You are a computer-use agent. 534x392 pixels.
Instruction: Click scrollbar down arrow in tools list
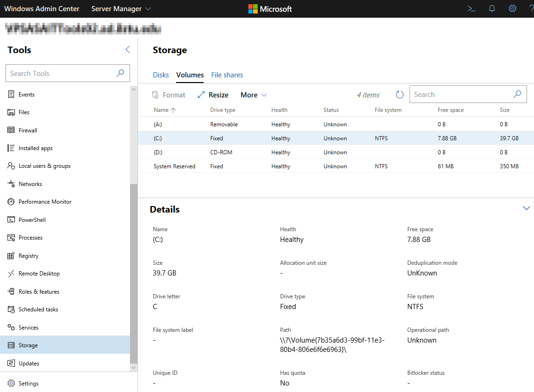pyautogui.click(x=134, y=368)
